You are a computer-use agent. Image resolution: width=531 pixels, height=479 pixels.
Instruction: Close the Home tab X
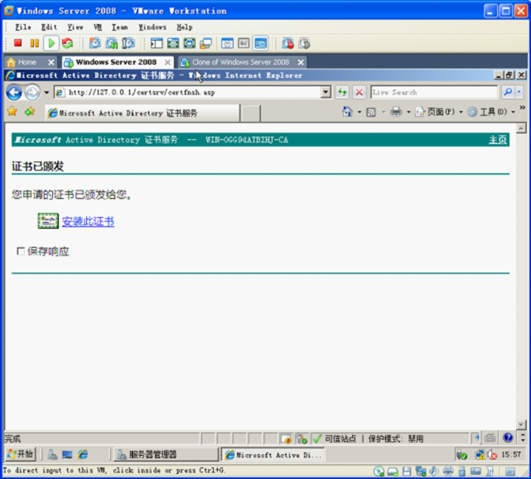[51, 62]
